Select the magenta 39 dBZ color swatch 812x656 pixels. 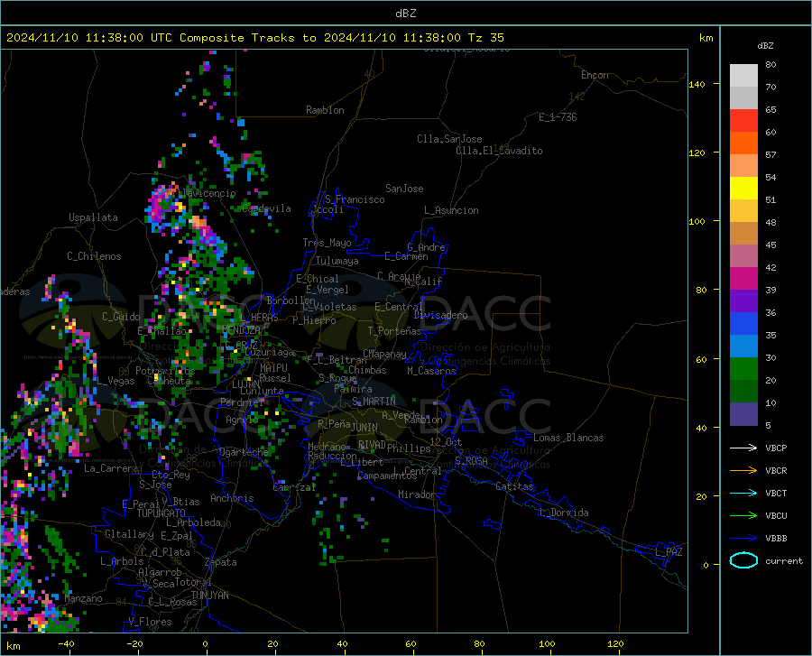(743, 279)
